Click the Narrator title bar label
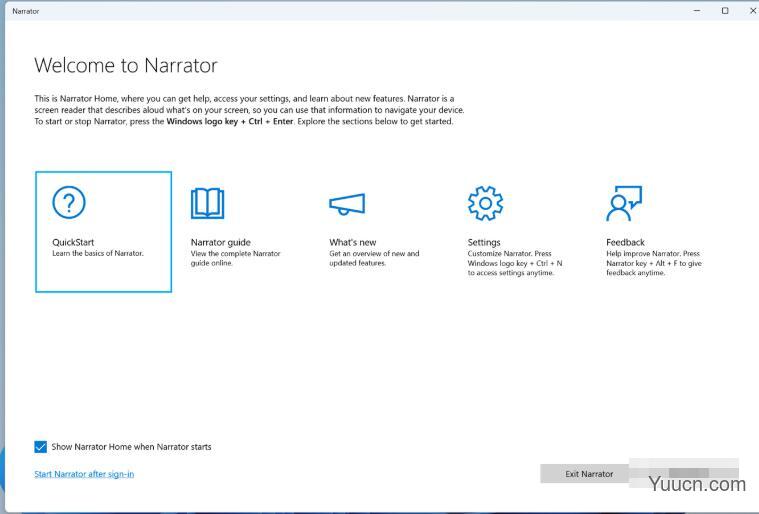759x514 pixels. pyautogui.click(x=26, y=11)
